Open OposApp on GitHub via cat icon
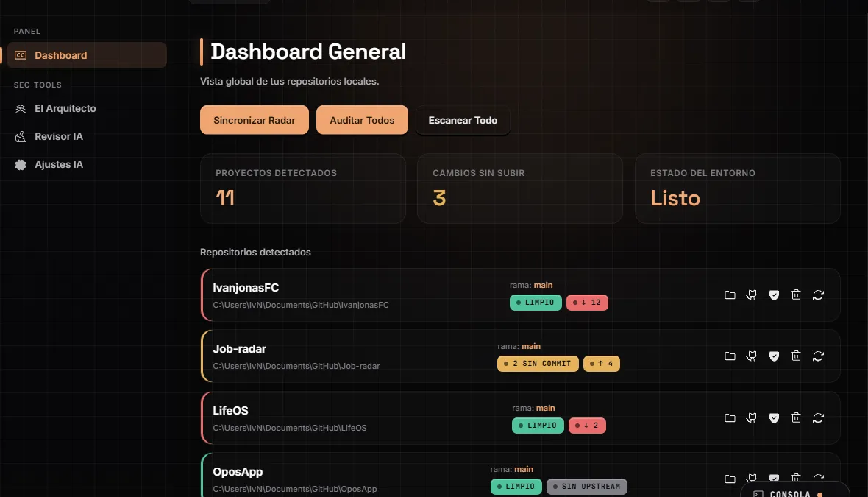This screenshot has height=497, width=868. click(x=751, y=478)
